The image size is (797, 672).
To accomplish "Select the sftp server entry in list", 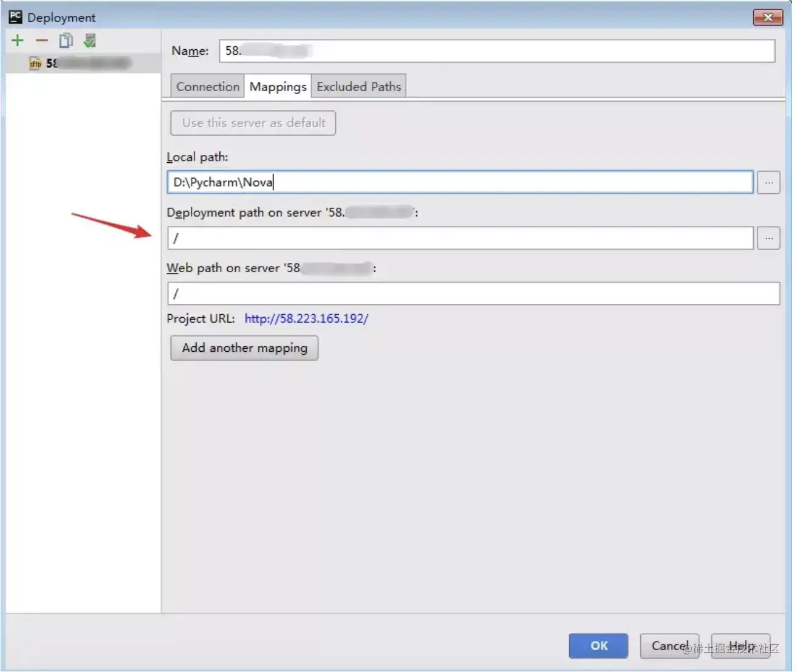I will pos(83,63).
